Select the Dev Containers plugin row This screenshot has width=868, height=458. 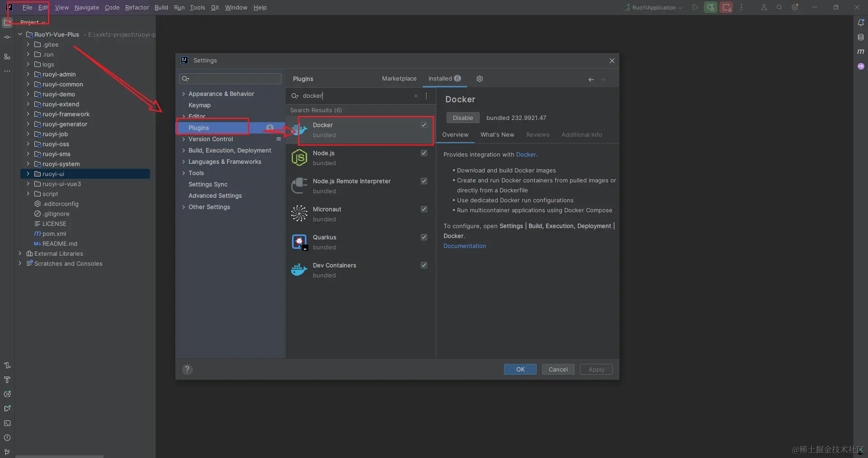pos(360,270)
